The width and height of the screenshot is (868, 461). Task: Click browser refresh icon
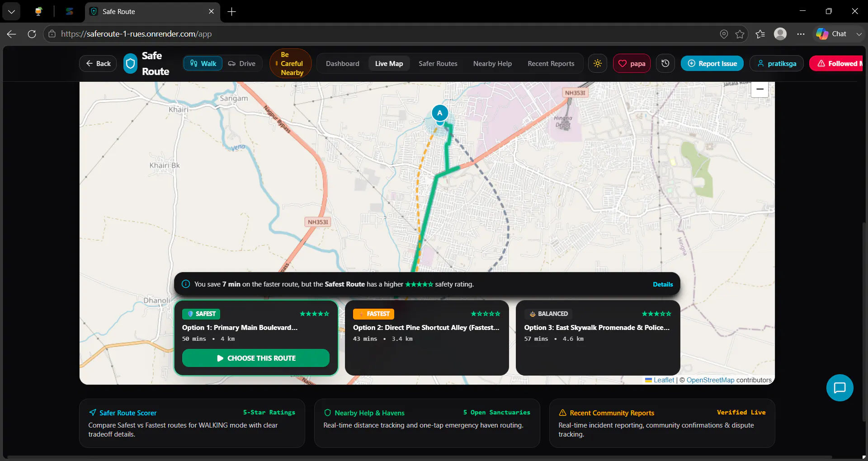[x=32, y=34]
